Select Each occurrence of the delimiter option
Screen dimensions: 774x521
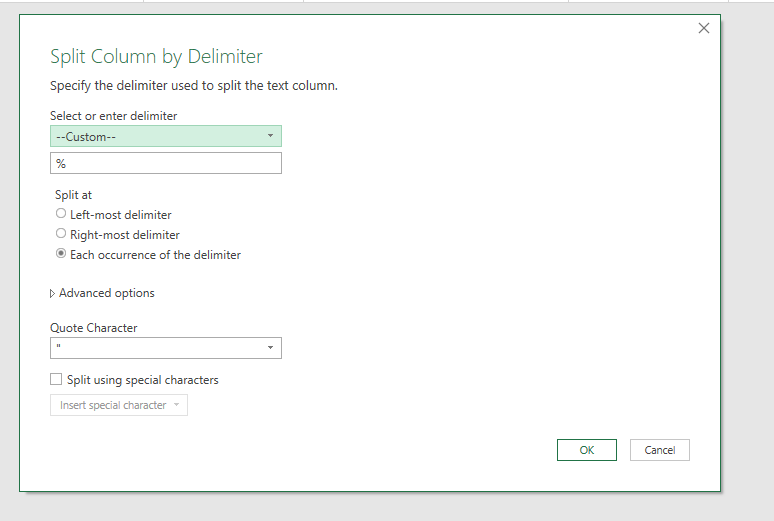(61, 253)
